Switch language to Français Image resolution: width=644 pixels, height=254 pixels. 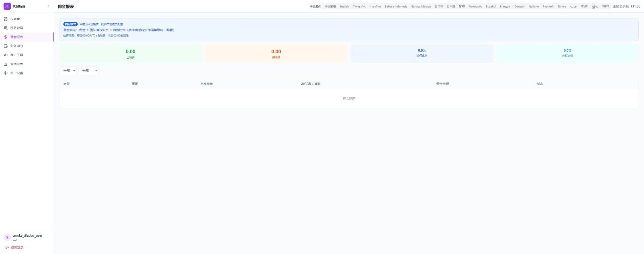pos(505,7)
